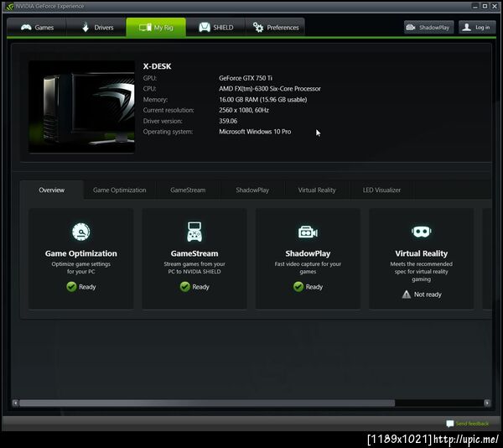Click the Send feedback link
503x448 pixels.
(472, 424)
